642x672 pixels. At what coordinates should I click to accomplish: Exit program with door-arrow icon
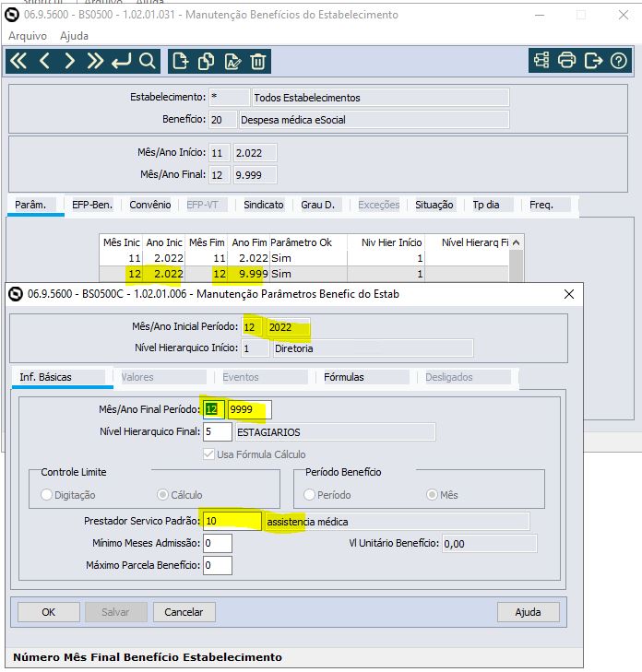coord(593,61)
